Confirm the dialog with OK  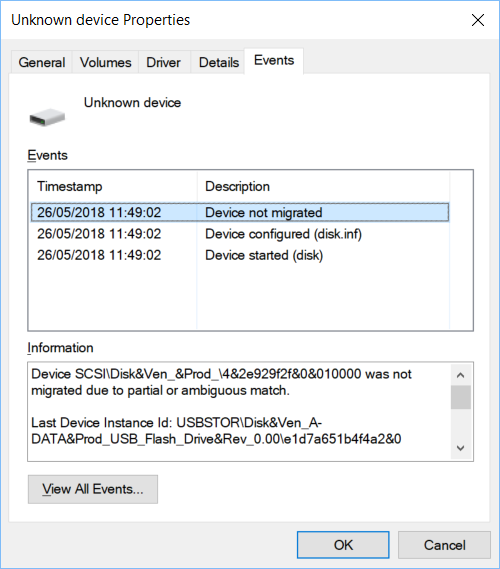point(343,545)
